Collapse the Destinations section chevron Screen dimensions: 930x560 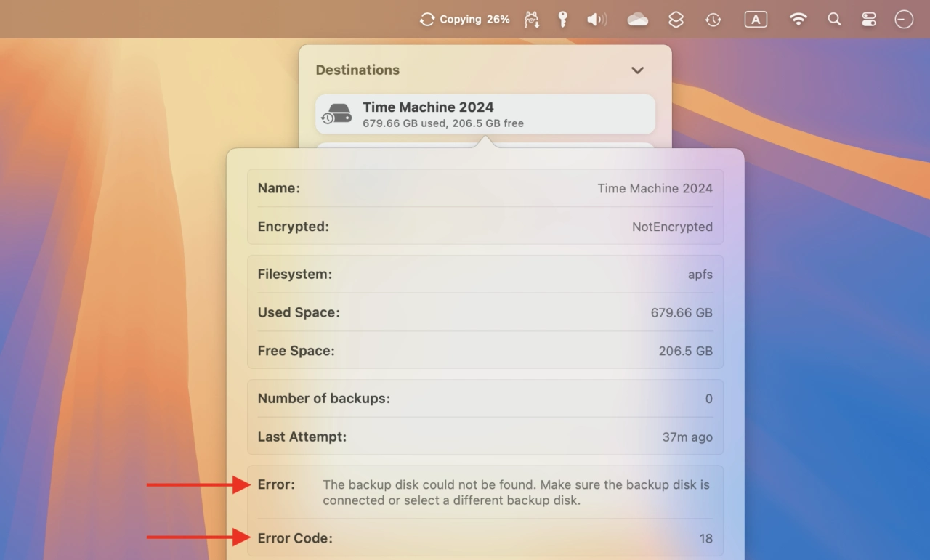[x=637, y=70]
